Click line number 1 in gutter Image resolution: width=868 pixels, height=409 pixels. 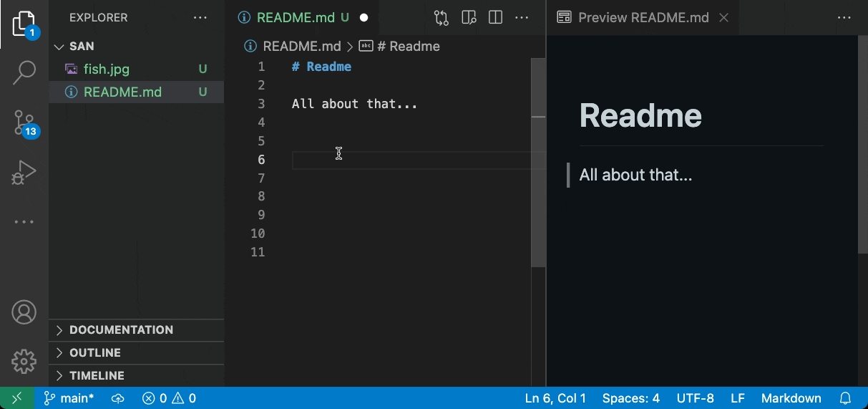point(261,67)
